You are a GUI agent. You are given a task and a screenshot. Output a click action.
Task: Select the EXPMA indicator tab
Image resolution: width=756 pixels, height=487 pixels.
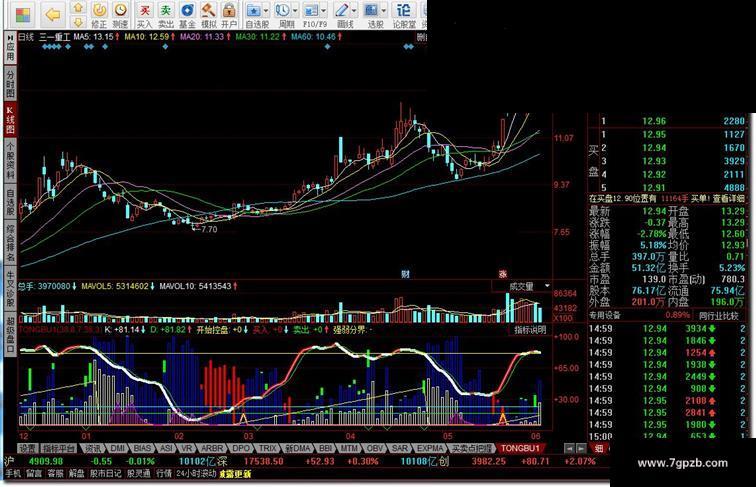[x=430, y=448]
